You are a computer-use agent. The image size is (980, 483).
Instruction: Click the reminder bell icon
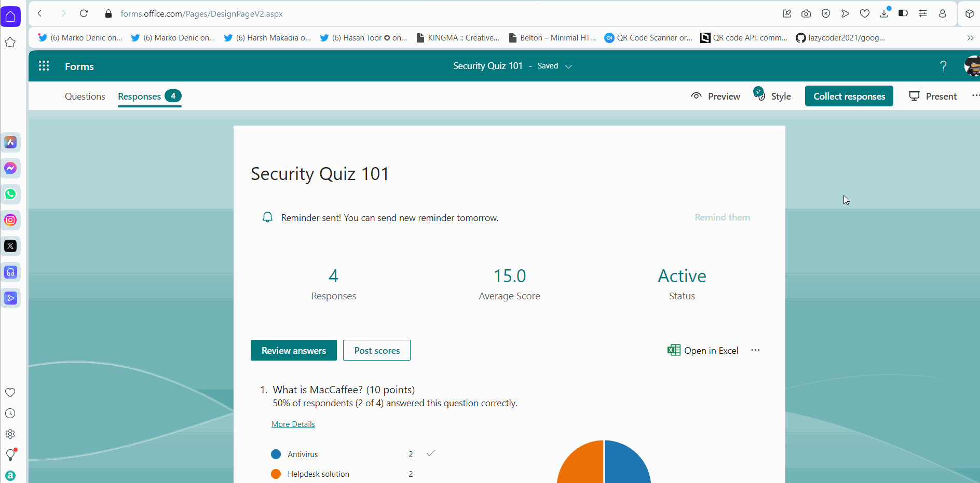click(x=267, y=217)
